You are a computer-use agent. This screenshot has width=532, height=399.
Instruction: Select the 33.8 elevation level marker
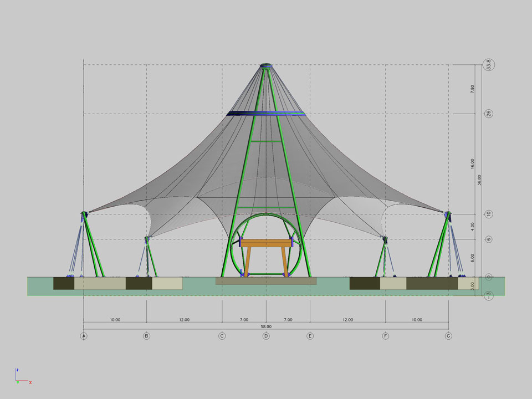tap(489, 64)
